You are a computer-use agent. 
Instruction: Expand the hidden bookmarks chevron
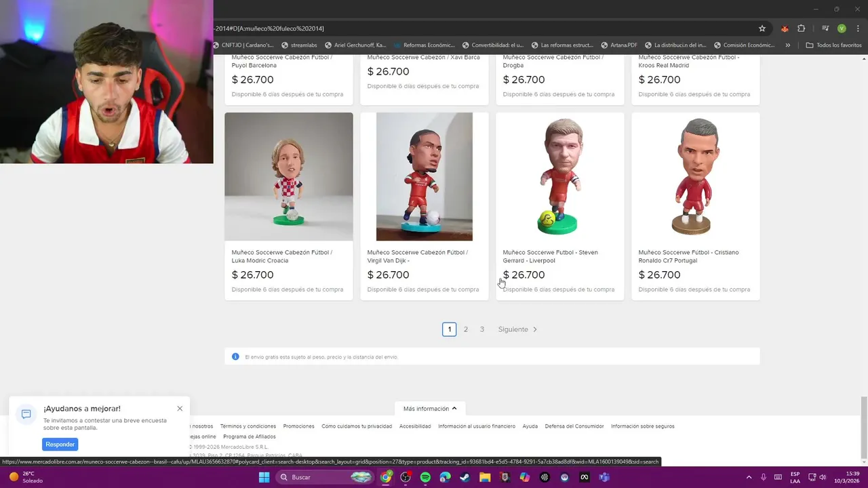click(787, 45)
